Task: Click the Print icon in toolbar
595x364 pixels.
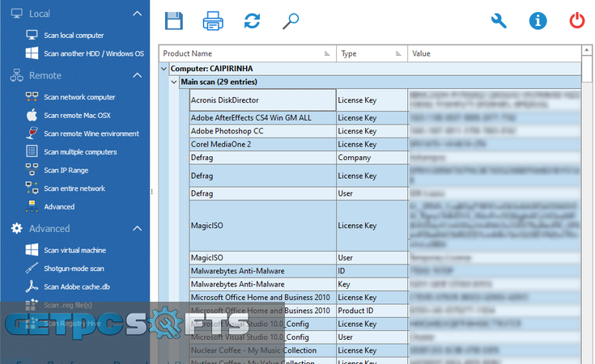Action: [213, 21]
